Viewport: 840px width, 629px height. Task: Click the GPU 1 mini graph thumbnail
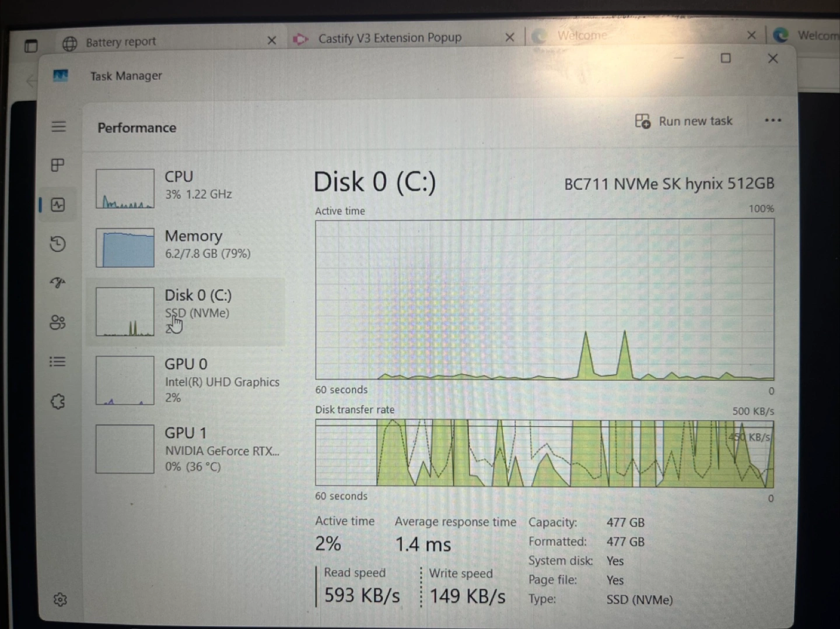(x=125, y=449)
